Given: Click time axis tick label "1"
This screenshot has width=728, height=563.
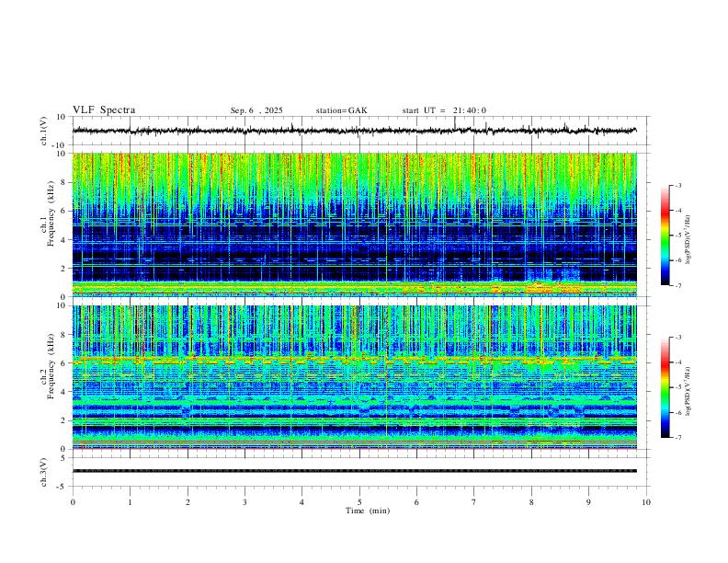Looking at the screenshot, I should pos(130,502).
